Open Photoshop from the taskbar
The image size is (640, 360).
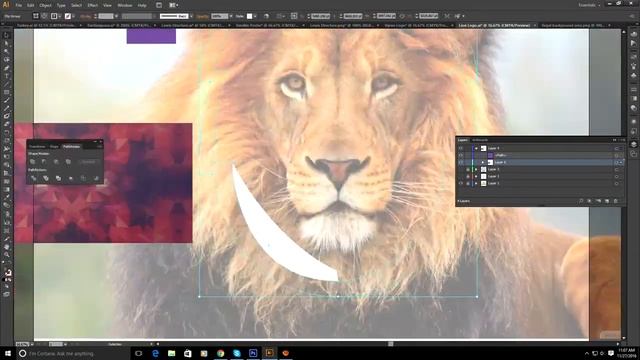click(253, 353)
